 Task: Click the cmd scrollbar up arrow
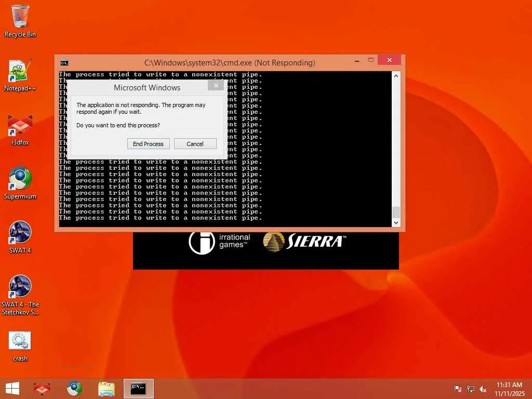[x=396, y=76]
